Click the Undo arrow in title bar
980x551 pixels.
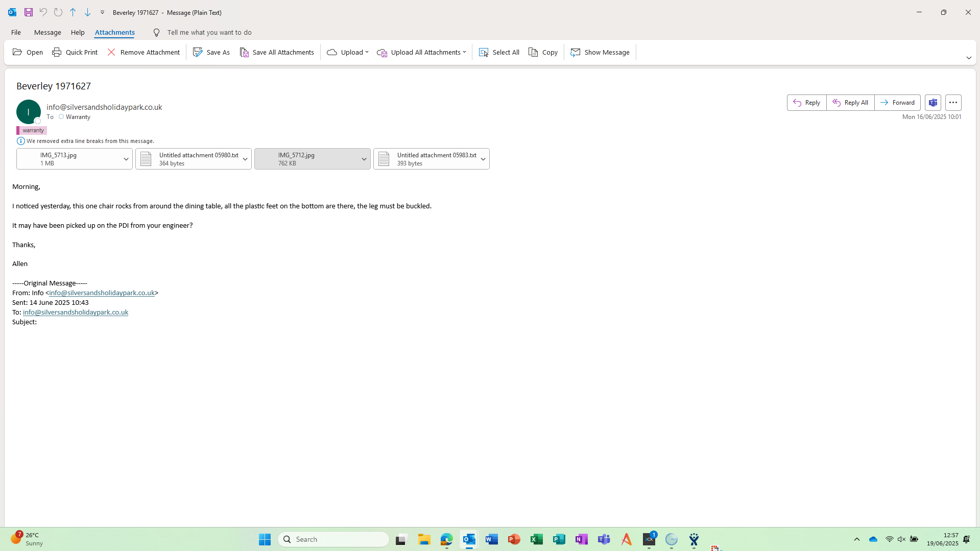43,12
